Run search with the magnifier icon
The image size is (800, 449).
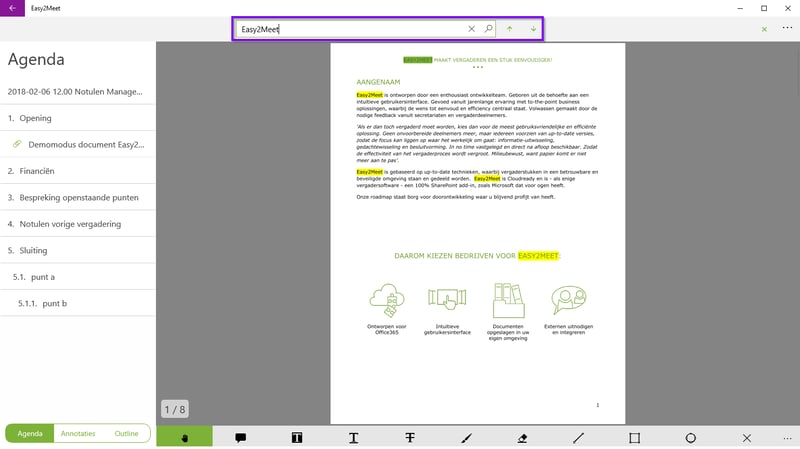point(488,29)
